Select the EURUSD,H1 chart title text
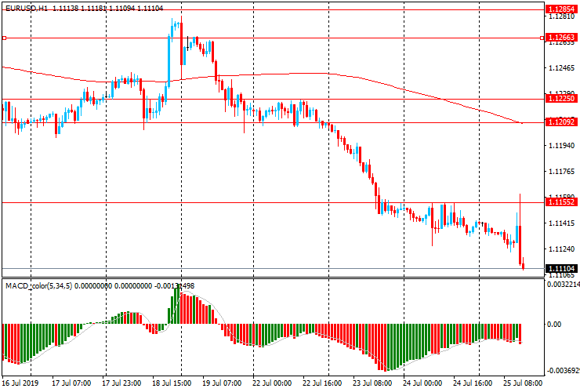 pos(27,8)
